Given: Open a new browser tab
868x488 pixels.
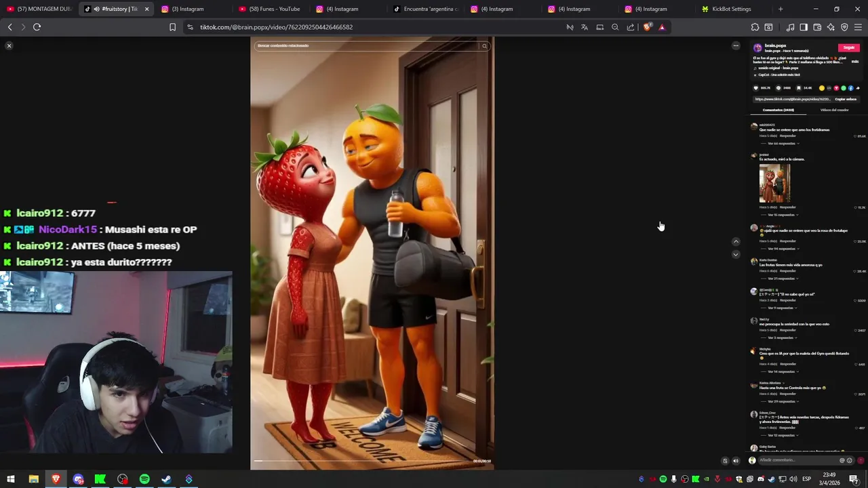Looking at the screenshot, I should (781, 9).
